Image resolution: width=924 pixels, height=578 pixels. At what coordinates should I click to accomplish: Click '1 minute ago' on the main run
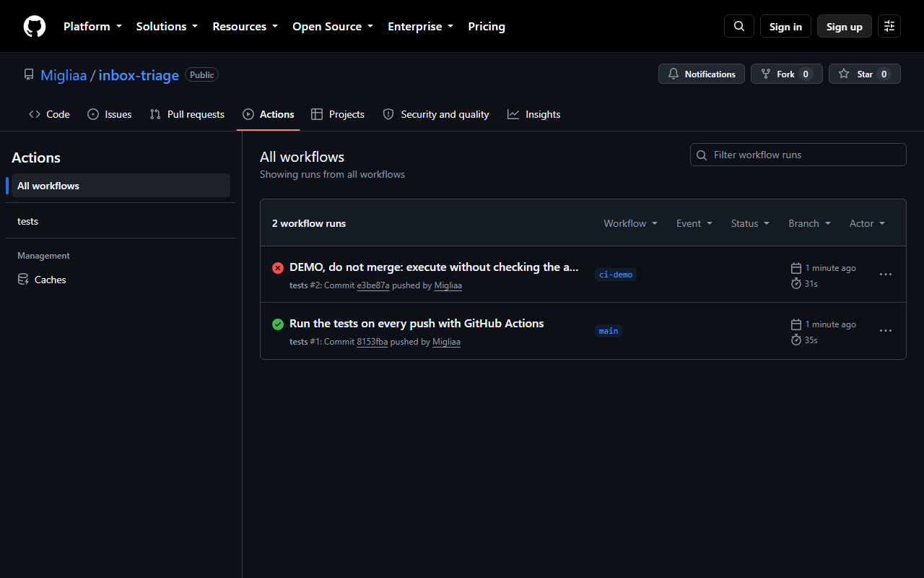(831, 324)
